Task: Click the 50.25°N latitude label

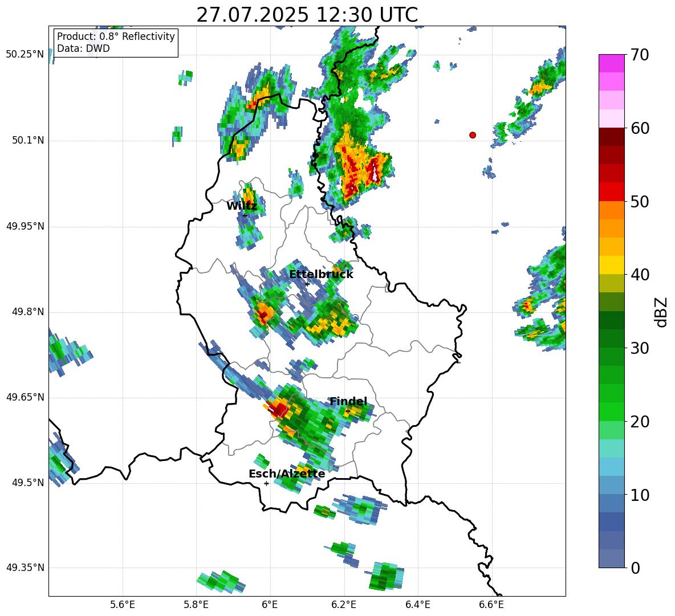Action: coord(25,55)
